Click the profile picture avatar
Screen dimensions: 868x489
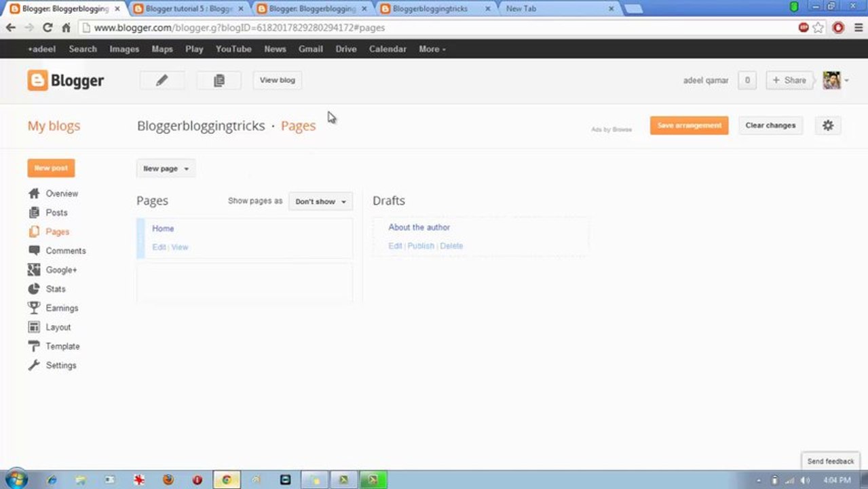[831, 80]
